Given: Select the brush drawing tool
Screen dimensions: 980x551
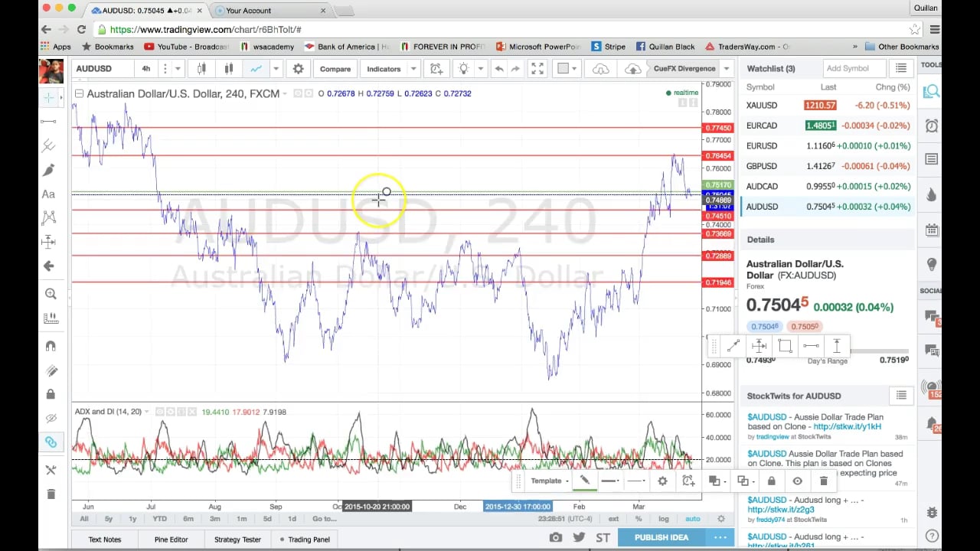Looking at the screenshot, I should (50, 170).
